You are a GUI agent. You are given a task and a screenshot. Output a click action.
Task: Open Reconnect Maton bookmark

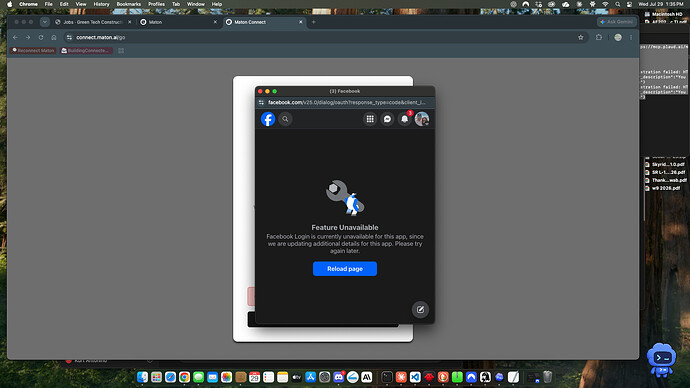[x=33, y=51]
